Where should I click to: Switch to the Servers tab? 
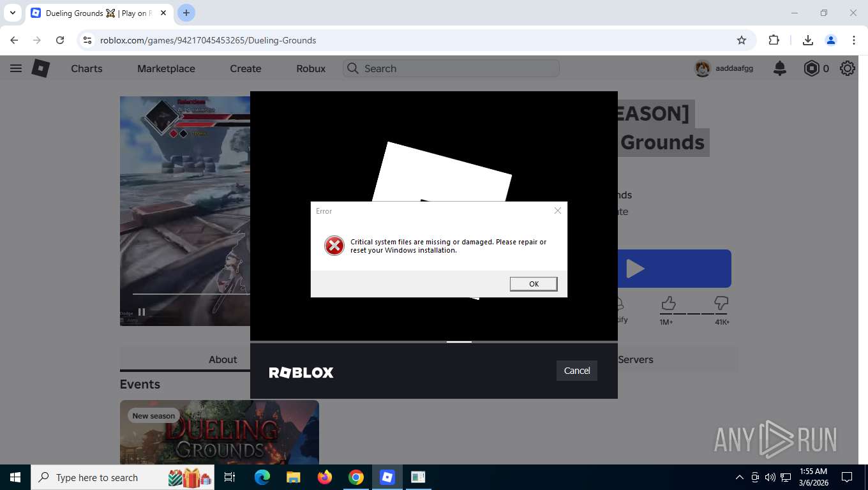tap(636, 359)
